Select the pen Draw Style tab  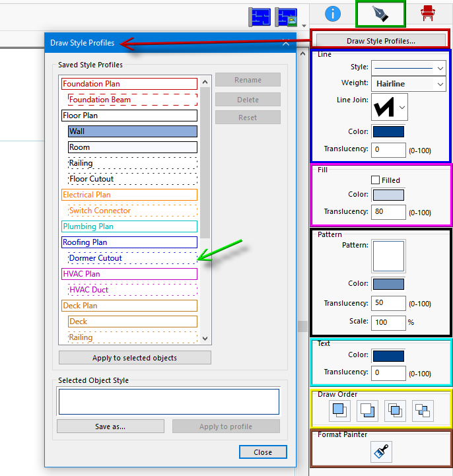tap(380, 14)
